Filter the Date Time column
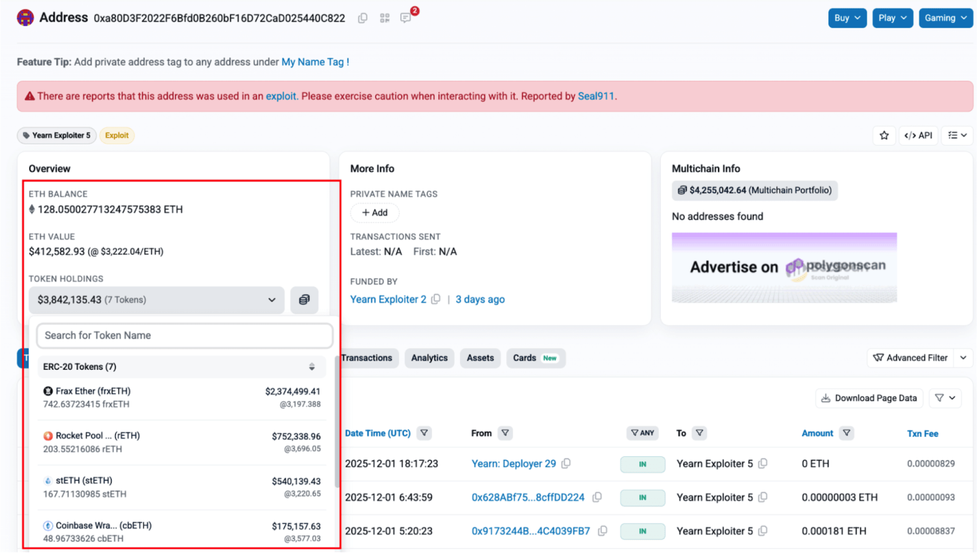 [x=425, y=434]
